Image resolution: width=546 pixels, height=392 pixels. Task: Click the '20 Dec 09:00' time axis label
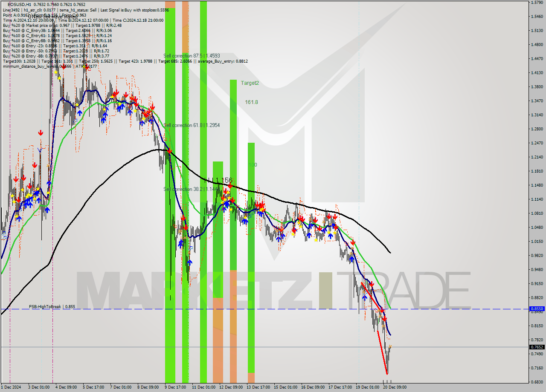point(395,387)
